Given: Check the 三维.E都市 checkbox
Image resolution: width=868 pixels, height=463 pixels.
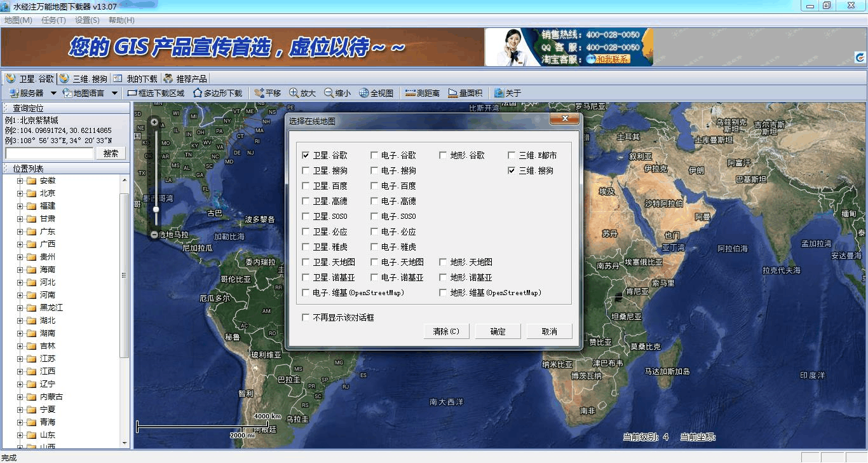Looking at the screenshot, I should coord(512,155).
